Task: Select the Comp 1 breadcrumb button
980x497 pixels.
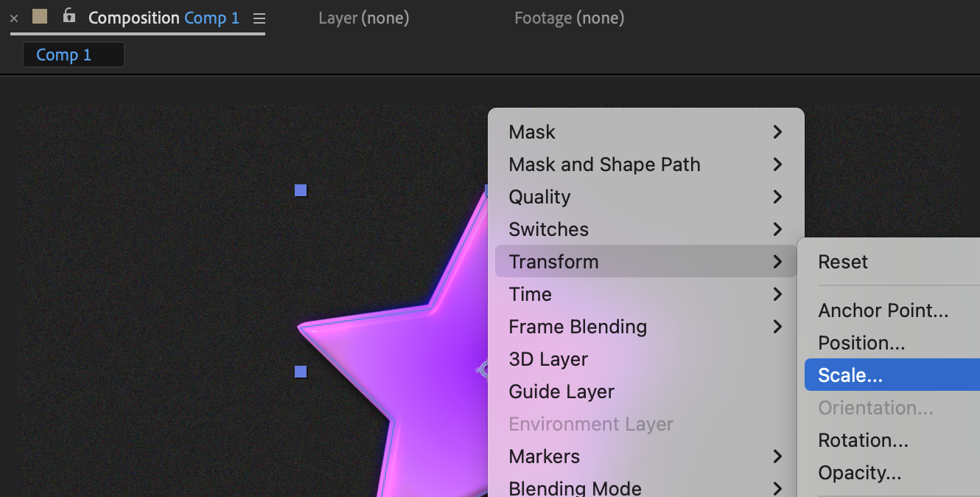Action: coord(73,55)
